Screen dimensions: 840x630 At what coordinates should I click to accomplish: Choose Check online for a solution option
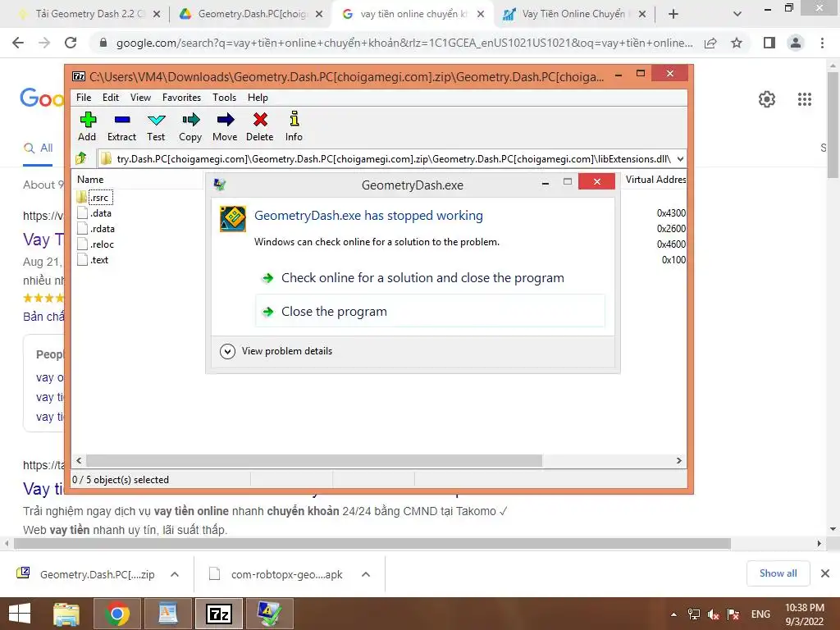(422, 278)
